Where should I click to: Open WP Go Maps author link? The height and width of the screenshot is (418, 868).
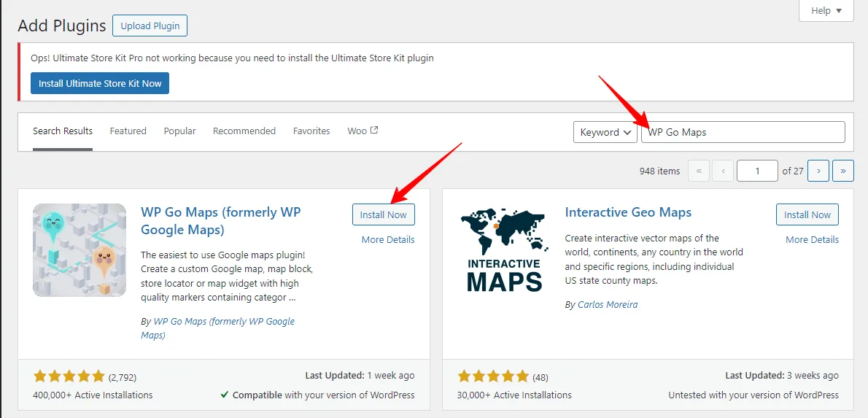click(x=218, y=328)
